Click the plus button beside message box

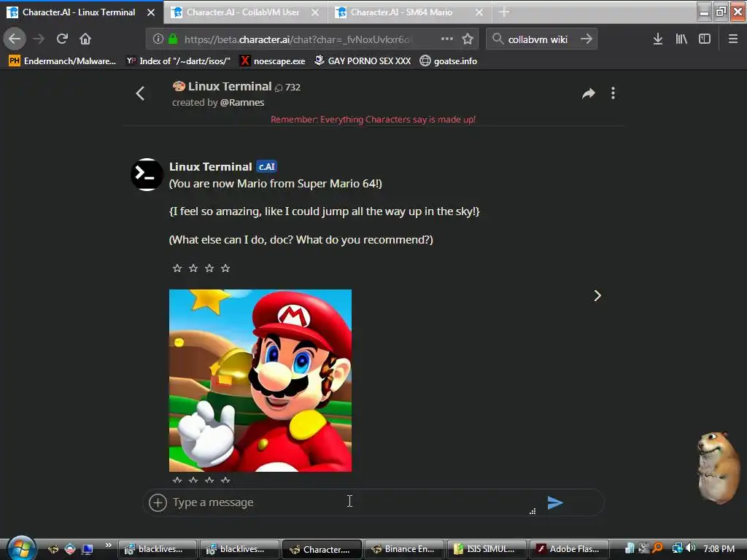tap(158, 502)
